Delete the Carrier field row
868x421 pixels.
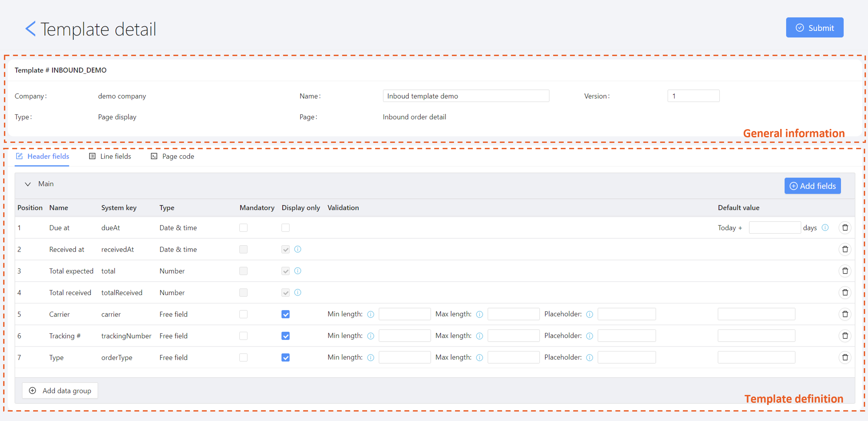coord(845,314)
